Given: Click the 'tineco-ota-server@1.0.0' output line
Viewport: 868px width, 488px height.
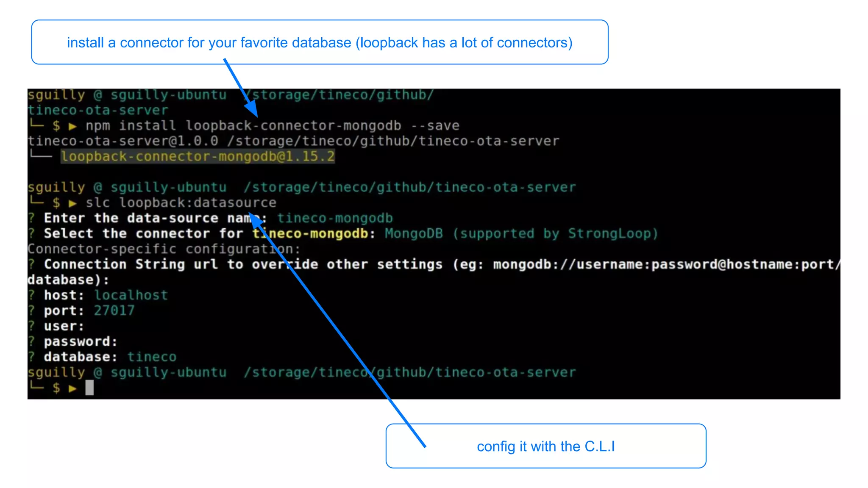Looking at the screenshot, I should [x=293, y=141].
